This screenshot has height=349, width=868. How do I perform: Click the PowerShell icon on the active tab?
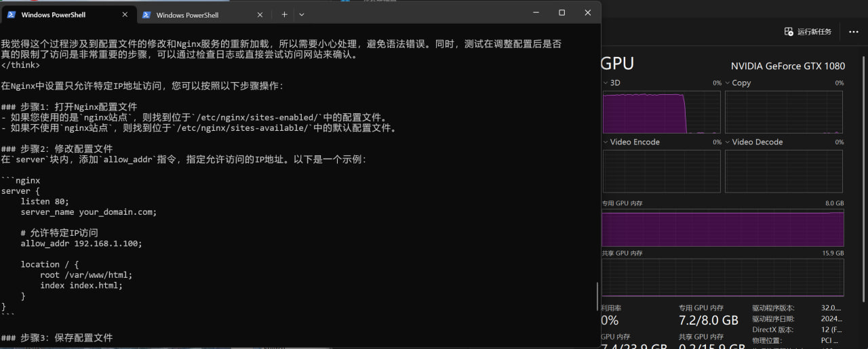[12, 14]
